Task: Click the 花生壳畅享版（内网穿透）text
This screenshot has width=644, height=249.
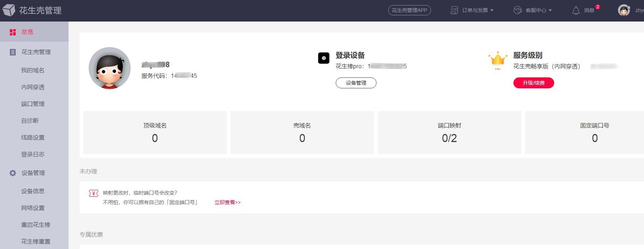Action: pyautogui.click(x=547, y=66)
